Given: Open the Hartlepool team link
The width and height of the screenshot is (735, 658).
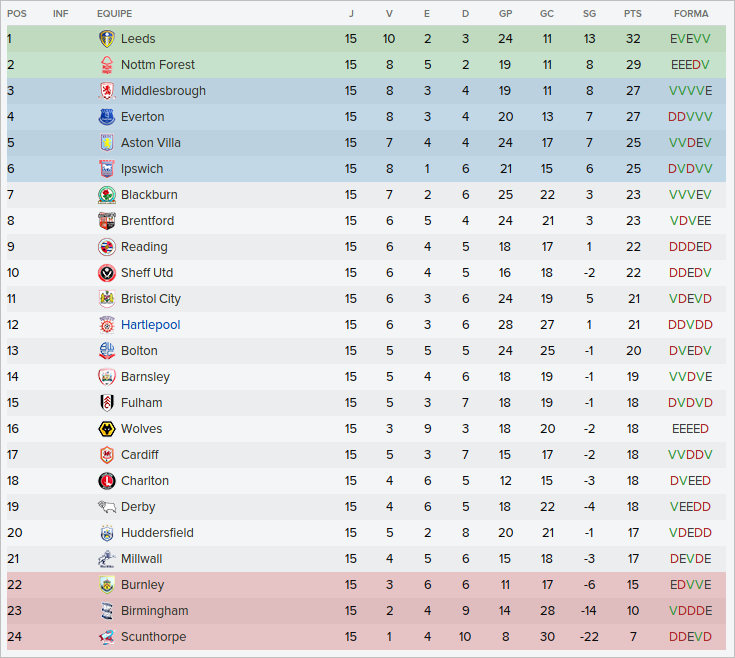Looking at the screenshot, I should tap(150, 325).
